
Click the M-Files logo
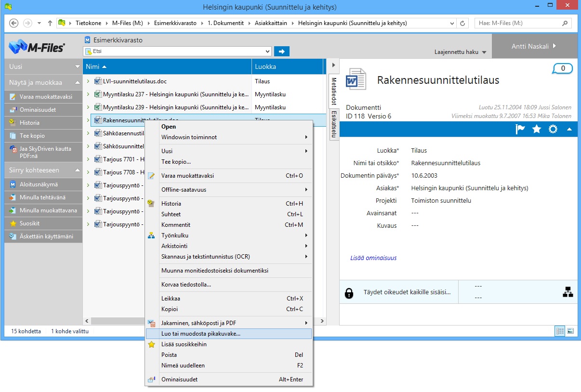pos(37,47)
